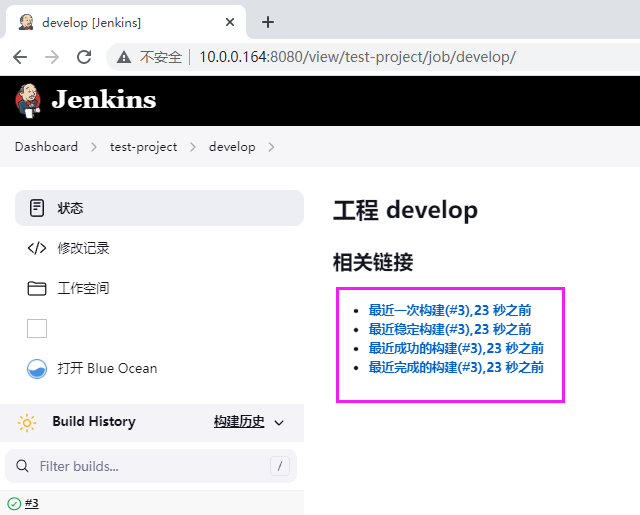This screenshot has height=515, width=640.
Task: Expand the chevron after test-project breadcrumb
Action: coord(193,147)
